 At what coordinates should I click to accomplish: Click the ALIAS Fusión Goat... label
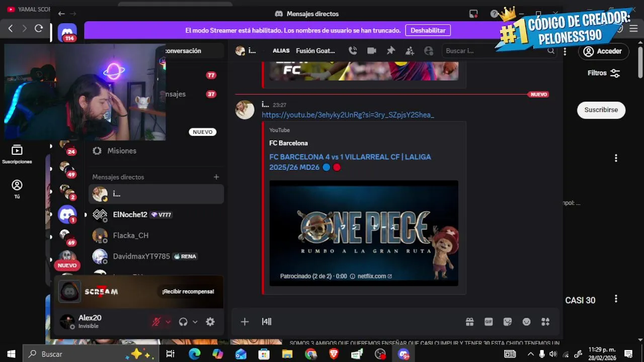[x=304, y=51]
